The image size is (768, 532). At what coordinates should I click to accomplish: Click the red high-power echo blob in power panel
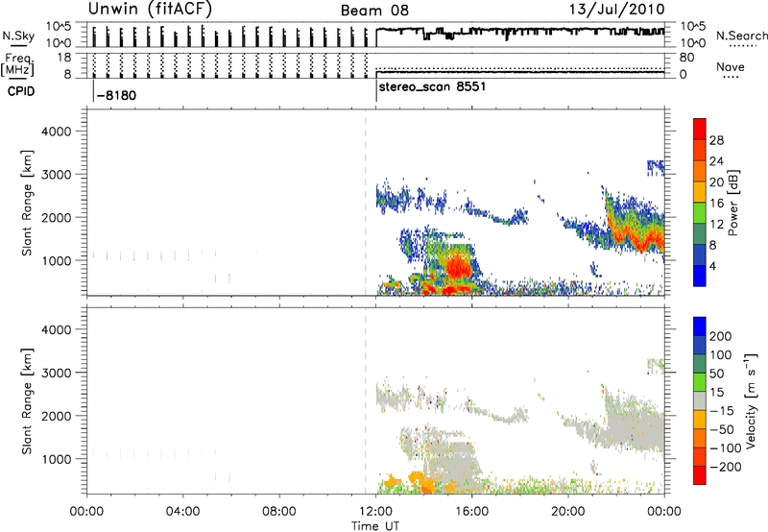click(x=459, y=268)
